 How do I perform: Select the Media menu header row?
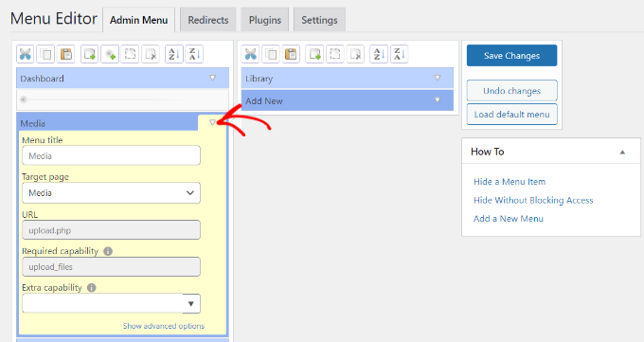[109, 122]
